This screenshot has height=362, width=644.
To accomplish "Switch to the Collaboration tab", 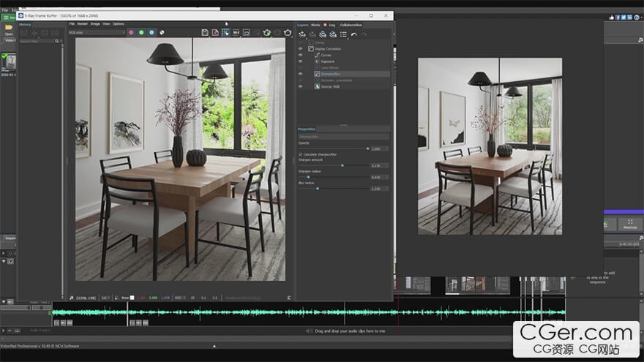I will [351, 25].
